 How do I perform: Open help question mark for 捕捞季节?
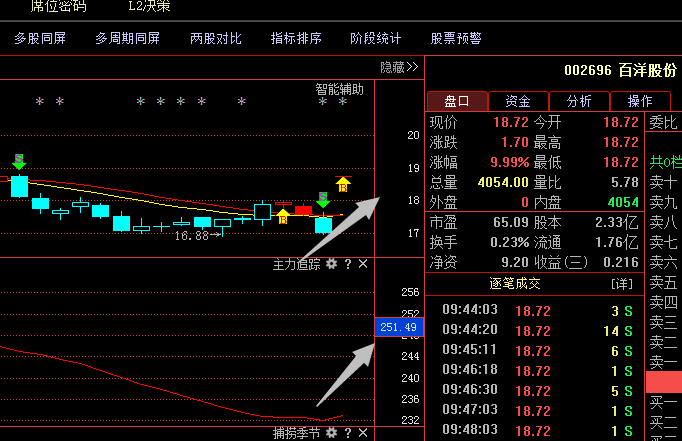pyautogui.click(x=348, y=432)
